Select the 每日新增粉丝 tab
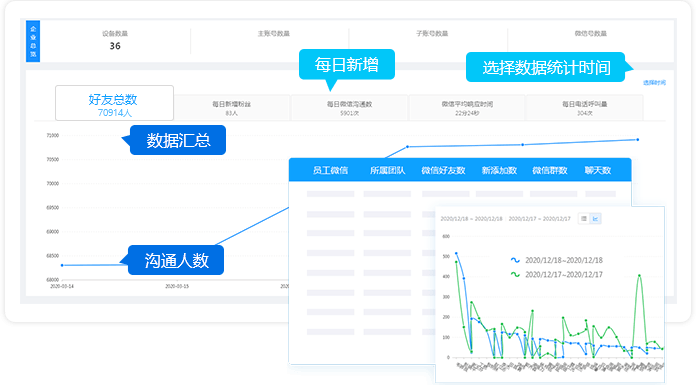 click(x=231, y=108)
